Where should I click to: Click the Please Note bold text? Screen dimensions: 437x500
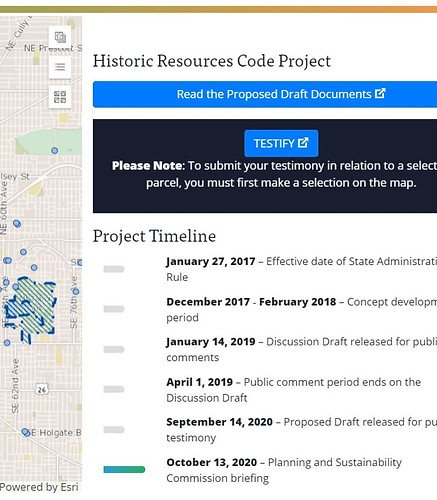[x=147, y=166]
